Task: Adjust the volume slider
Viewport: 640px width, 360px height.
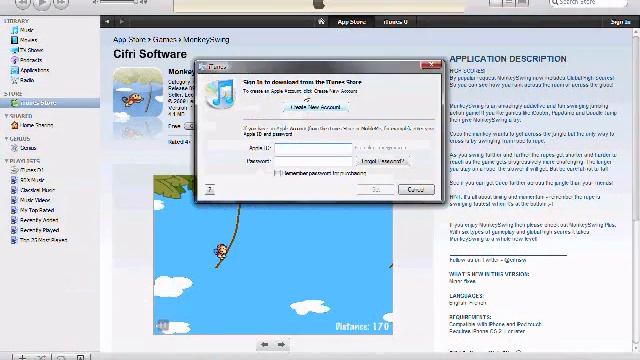Action: [119, 2]
